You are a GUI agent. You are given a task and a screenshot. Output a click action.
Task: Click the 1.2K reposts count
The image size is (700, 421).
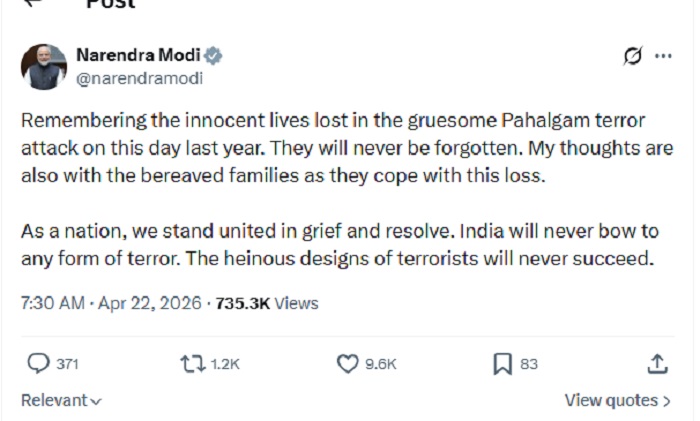click(226, 365)
